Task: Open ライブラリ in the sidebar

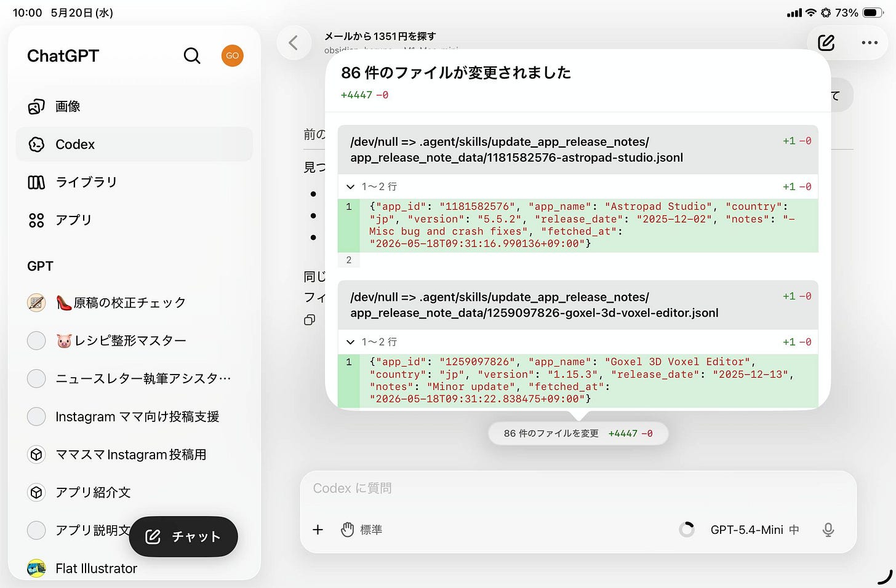Action: 134,182
